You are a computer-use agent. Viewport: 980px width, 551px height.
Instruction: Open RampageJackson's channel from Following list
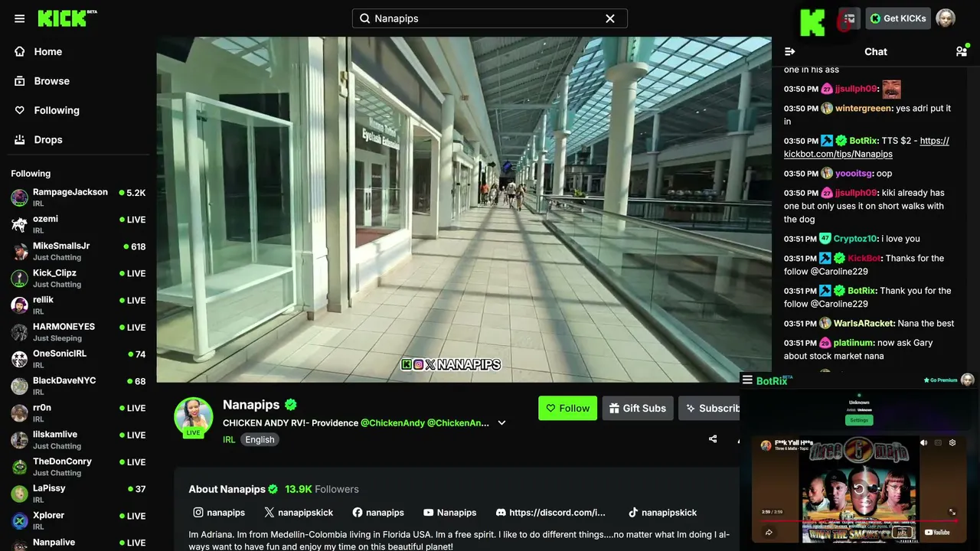[77, 197]
